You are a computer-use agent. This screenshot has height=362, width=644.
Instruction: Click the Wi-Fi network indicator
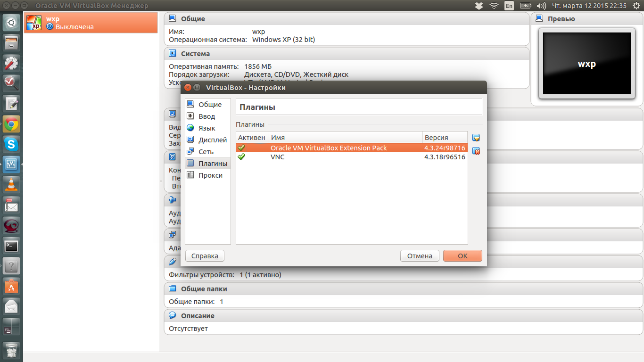494,6
